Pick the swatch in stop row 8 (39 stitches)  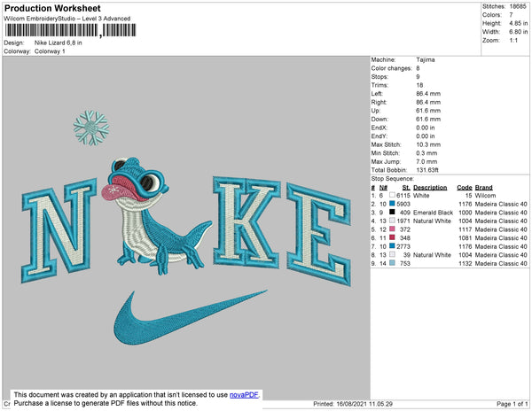coord(392,254)
